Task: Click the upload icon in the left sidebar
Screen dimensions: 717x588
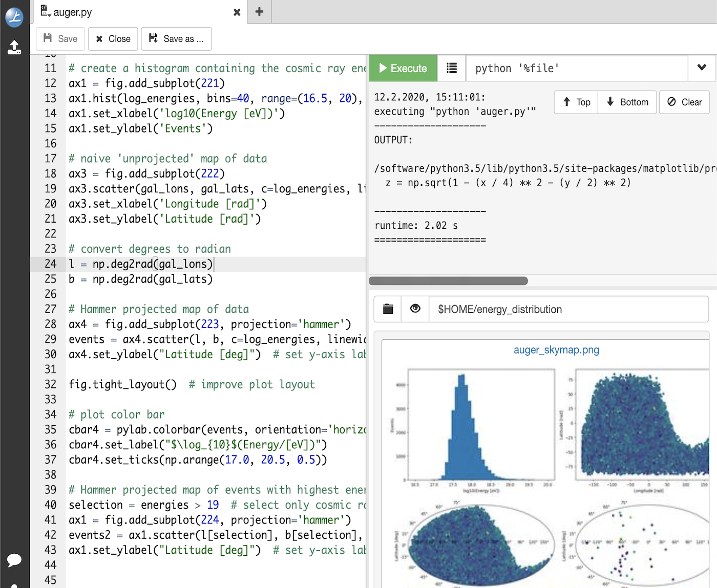Action: (14, 47)
